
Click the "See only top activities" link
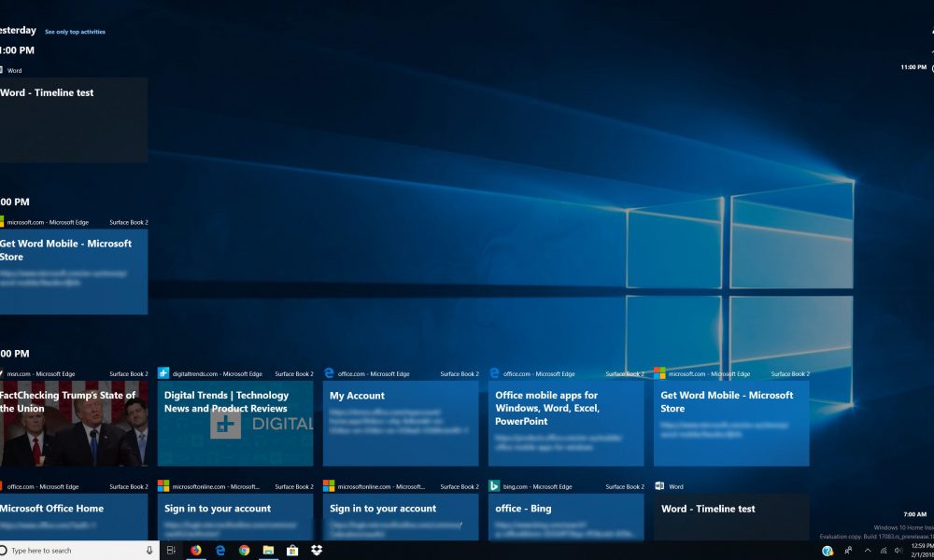point(75,32)
